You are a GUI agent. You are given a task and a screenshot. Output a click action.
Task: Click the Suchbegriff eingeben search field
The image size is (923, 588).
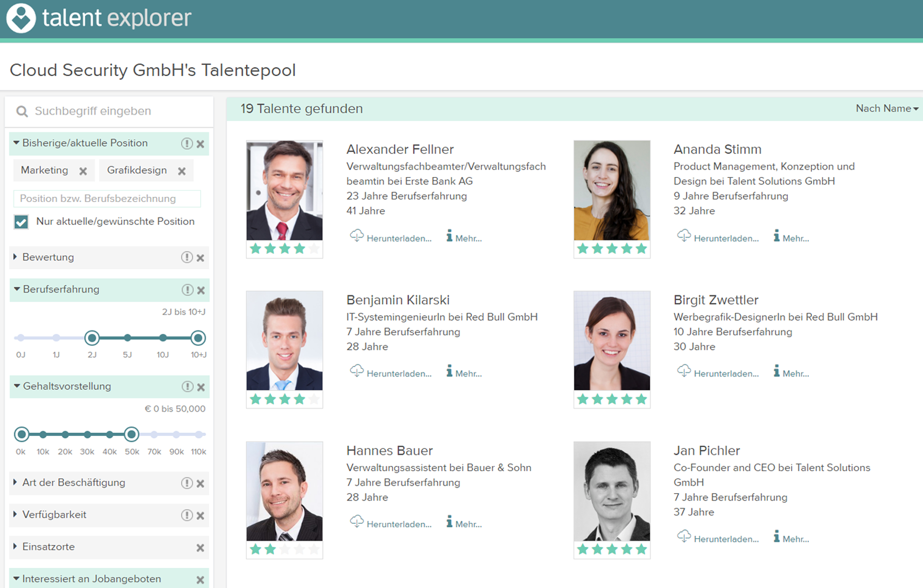pyautogui.click(x=109, y=111)
